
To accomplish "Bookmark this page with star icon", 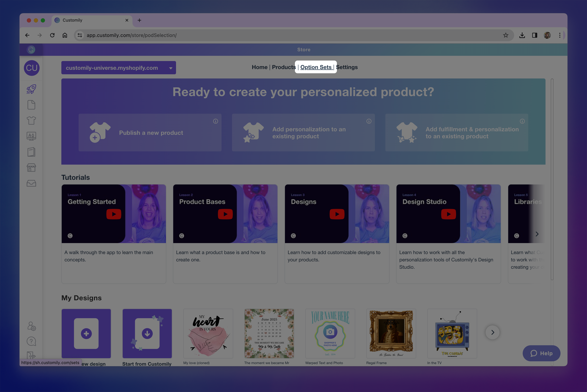I will [x=506, y=35].
